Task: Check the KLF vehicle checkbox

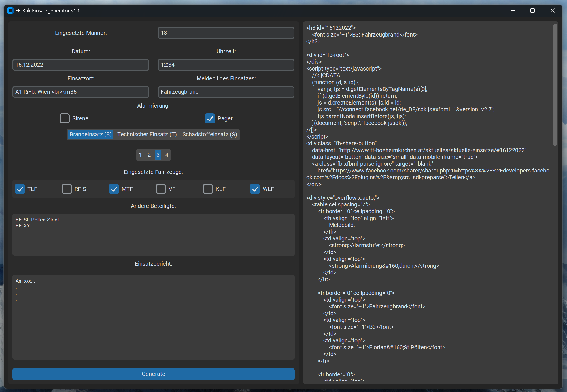Action: click(208, 189)
